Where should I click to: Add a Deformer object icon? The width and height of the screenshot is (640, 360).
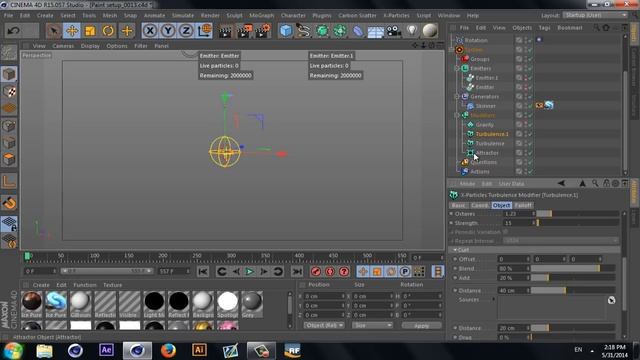pyautogui.click(x=358, y=31)
